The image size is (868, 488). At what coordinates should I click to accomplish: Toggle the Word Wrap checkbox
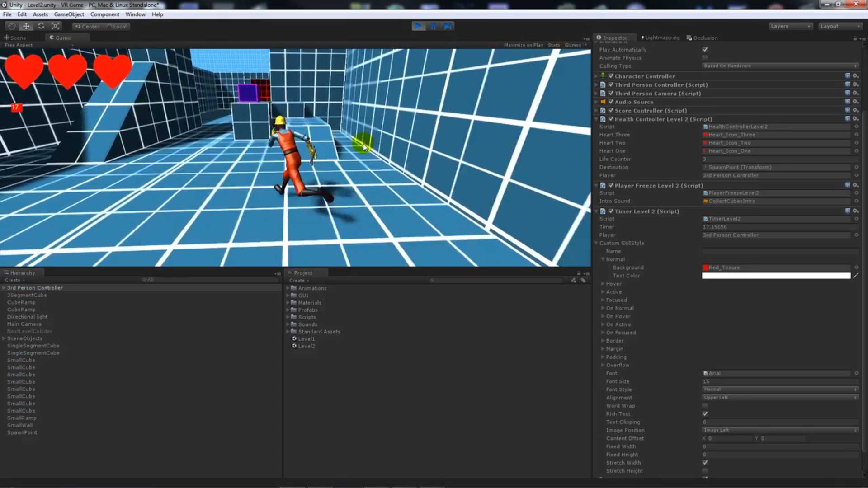[705, 406]
